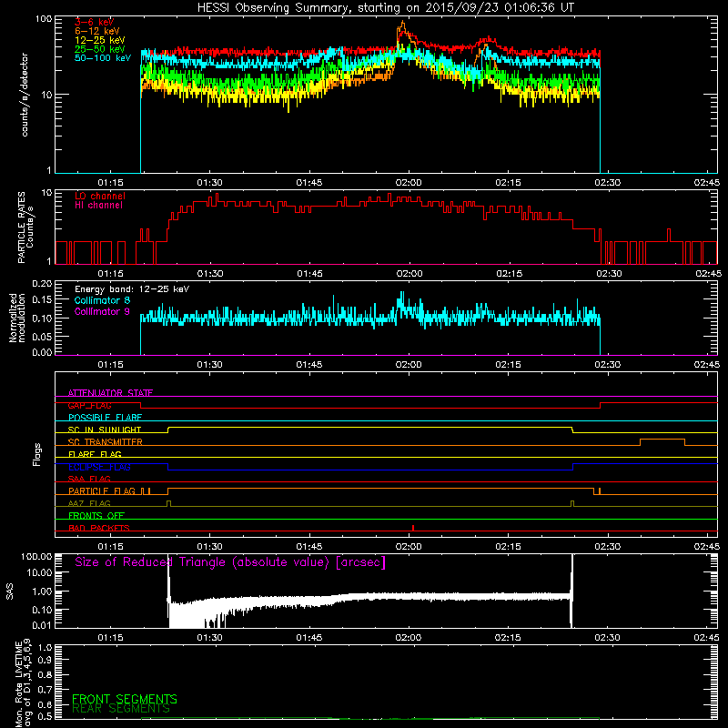This screenshot has height=728, width=728.
Task: Click the LO channel legend label
Action: point(100,196)
